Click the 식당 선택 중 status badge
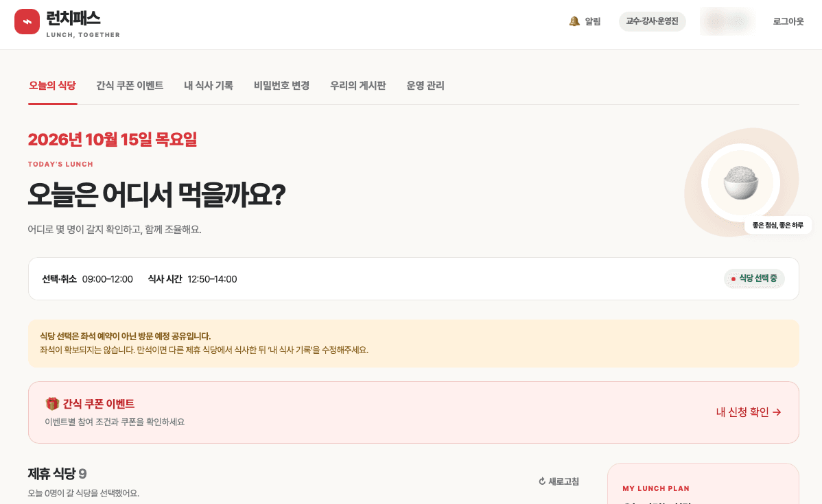Screen dimensions: 822x504 (754, 278)
